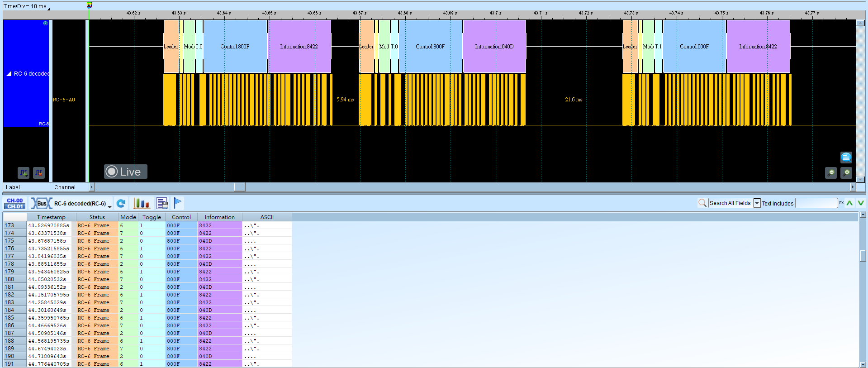Image resolution: width=868 pixels, height=368 pixels.
Task: Click the A cursor marker flag
Action: pos(89,5)
